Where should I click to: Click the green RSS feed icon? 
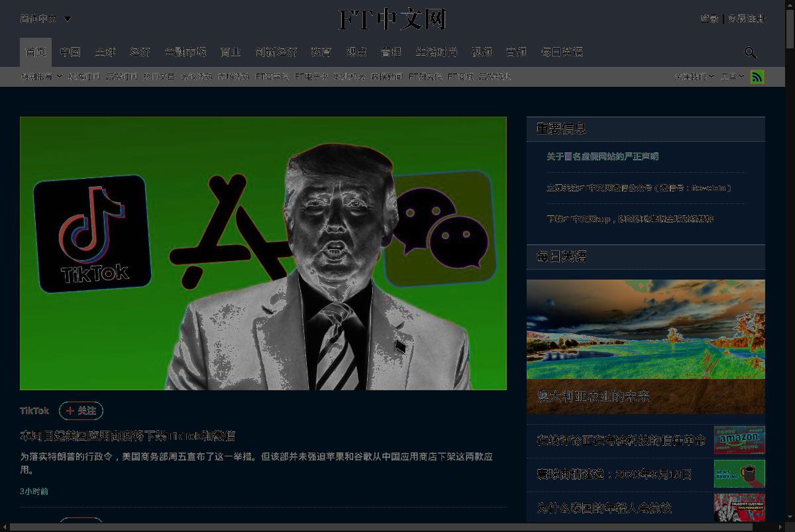pyautogui.click(x=757, y=77)
